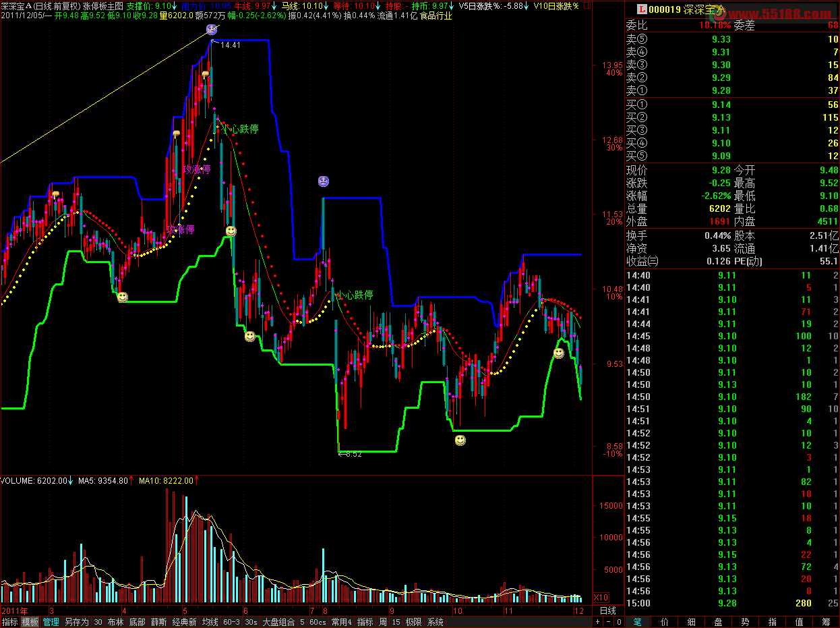Image resolution: width=840 pixels, height=628 pixels.
Task: Click the 15:00 trade row with volume 280
Action: pyautogui.click(x=732, y=603)
